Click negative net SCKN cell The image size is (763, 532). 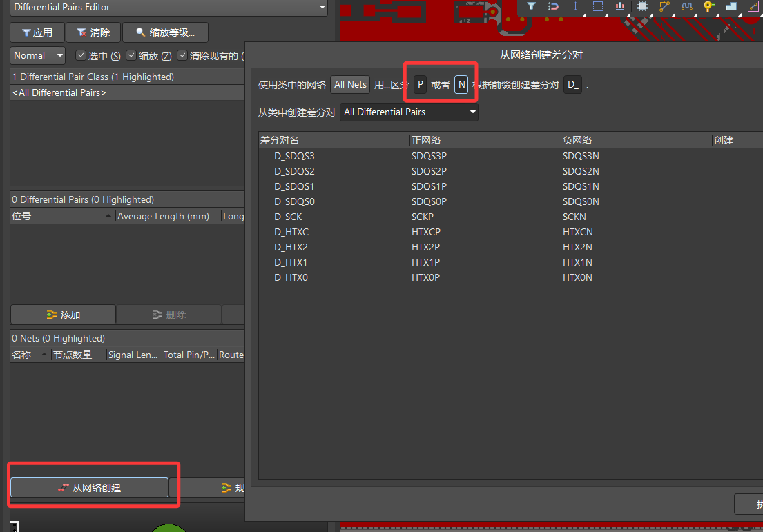[x=574, y=217]
